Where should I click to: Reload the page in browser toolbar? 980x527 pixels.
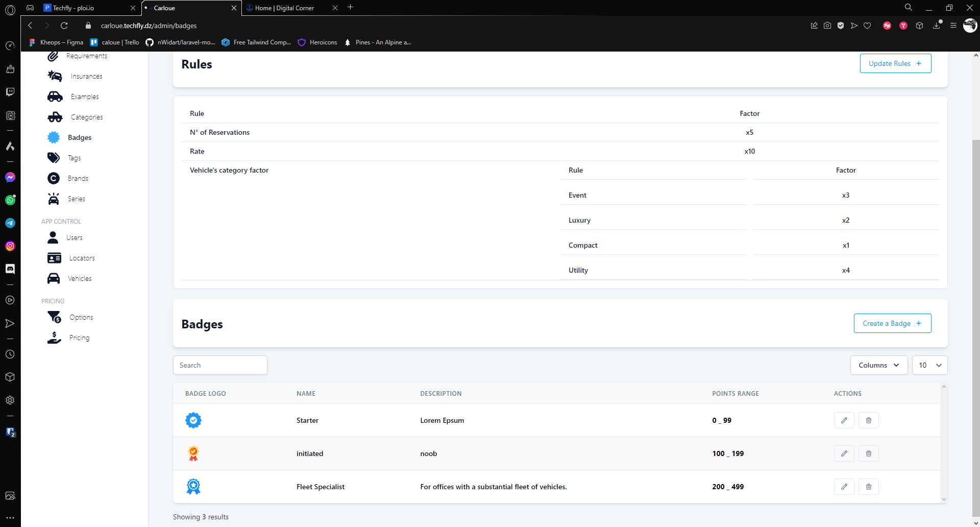pyautogui.click(x=64, y=26)
